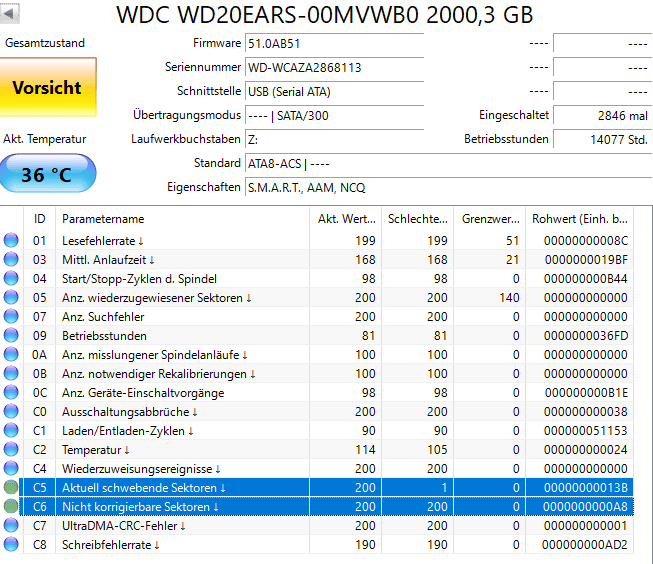This screenshot has width=653, height=564.
Task: Click status orb for wiederzugewiesener Sektoren row
Action: pyautogui.click(x=11, y=297)
